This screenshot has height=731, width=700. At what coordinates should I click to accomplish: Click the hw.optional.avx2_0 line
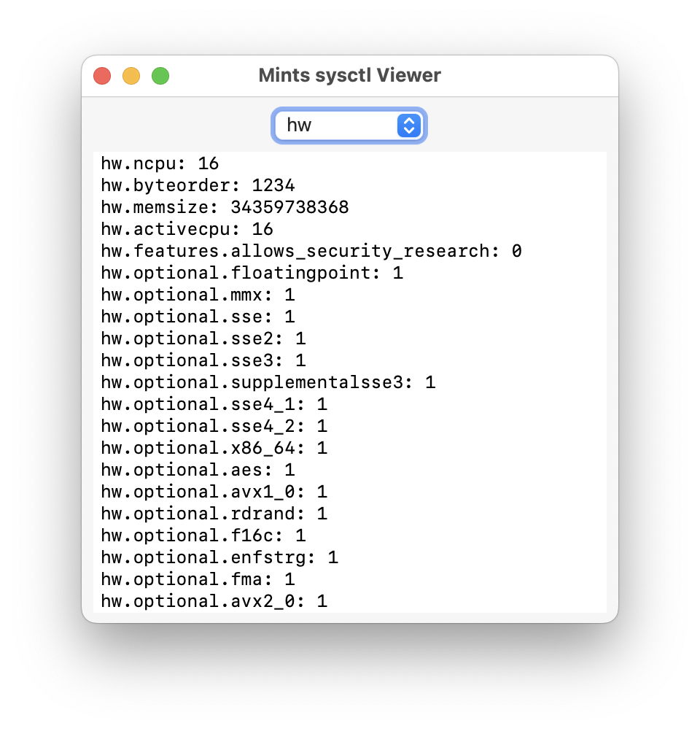point(214,601)
